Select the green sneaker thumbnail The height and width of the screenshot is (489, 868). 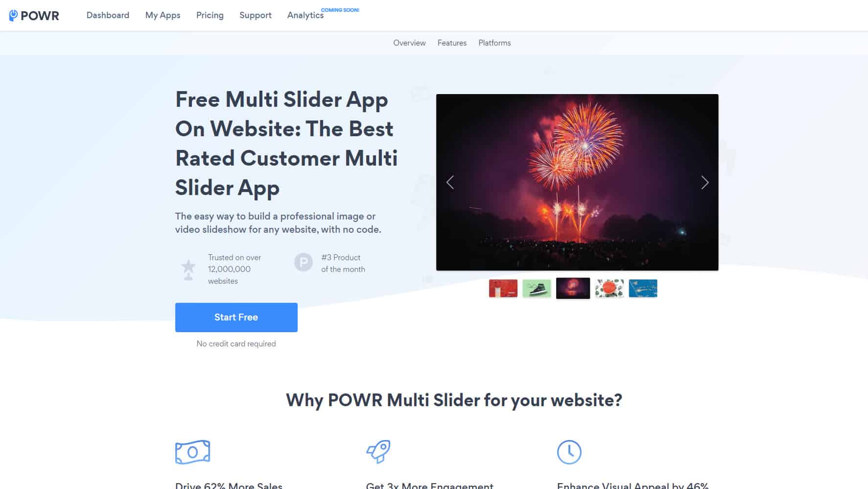537,289
